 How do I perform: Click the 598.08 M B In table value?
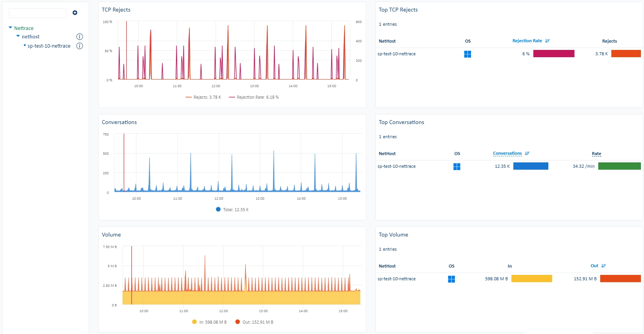coord(496,279)
